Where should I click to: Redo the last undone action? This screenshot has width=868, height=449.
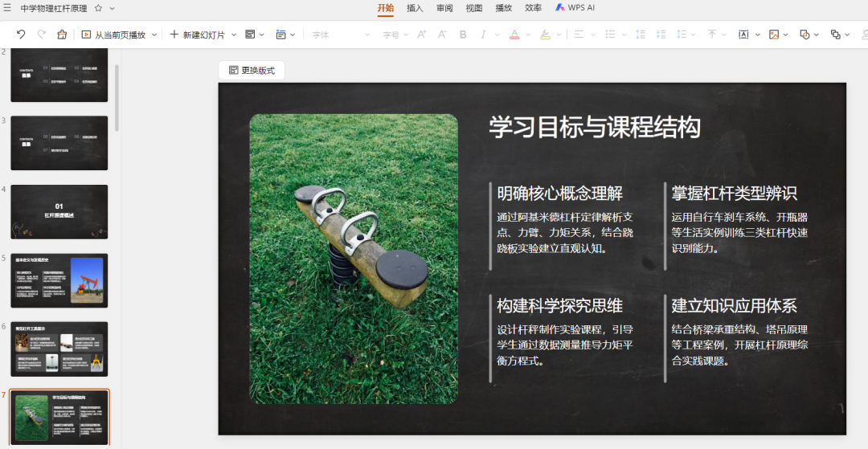[42, 35]
